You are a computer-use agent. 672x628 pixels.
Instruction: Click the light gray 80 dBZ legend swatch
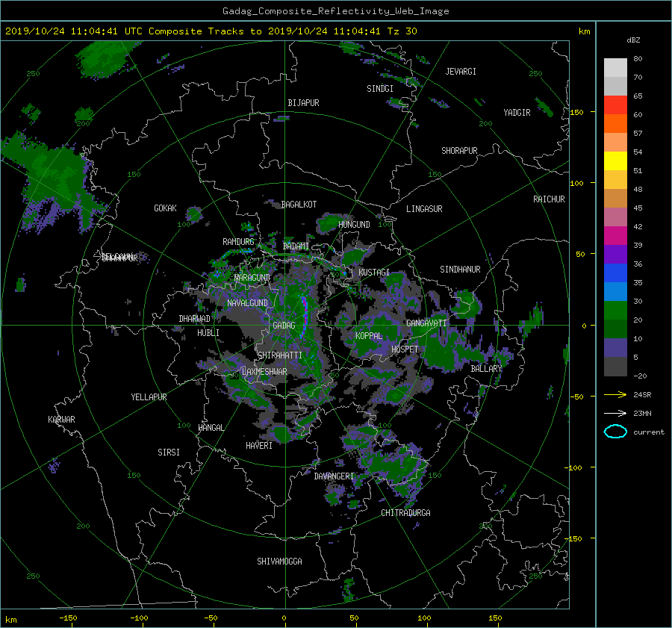[x=615, y=67]
